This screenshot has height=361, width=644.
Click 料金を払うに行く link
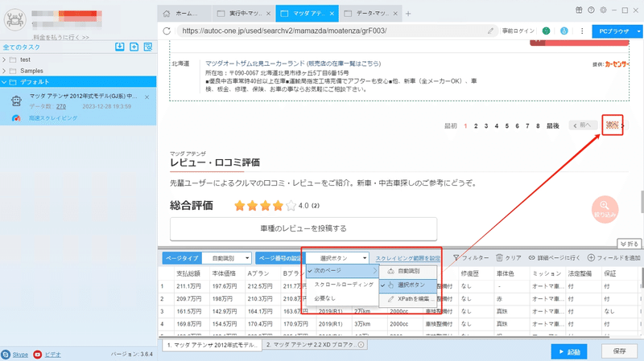coord(61,37)
